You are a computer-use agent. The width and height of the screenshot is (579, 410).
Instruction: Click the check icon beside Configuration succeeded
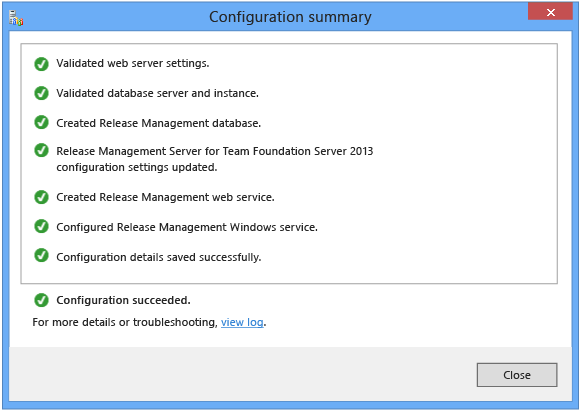coord(41,300)
